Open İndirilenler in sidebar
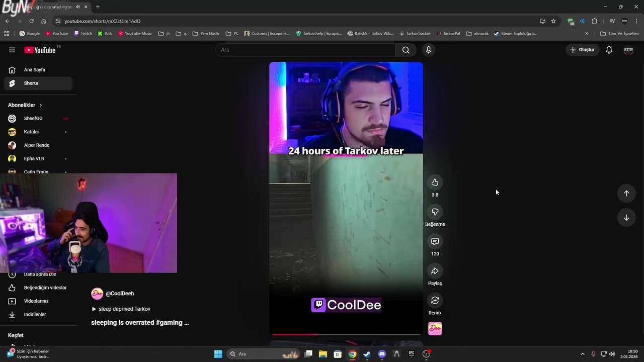Image resolution: width=644 pixels, height=362 pixels. (x=38, y=314)
